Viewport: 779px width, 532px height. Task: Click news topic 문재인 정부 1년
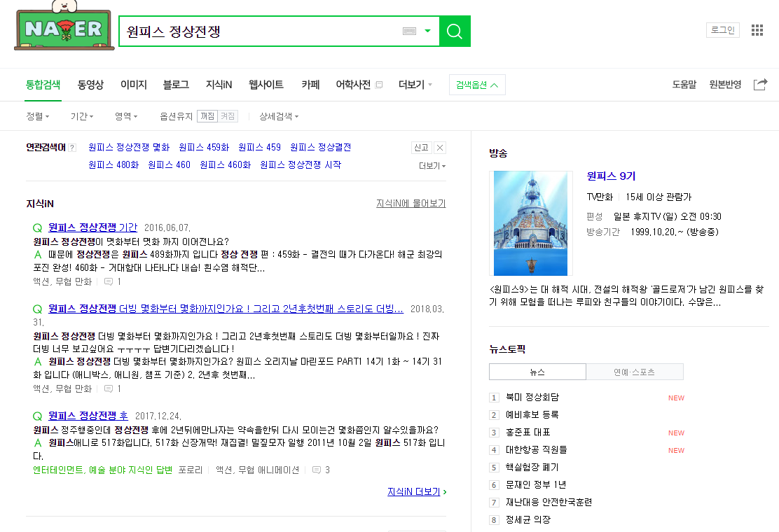click(535, 485)
